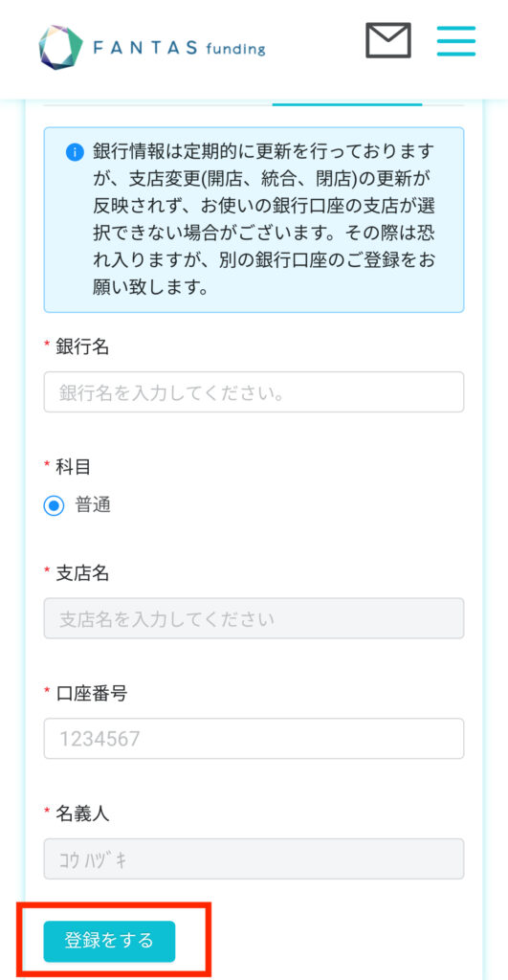Click the inactive tab area at left
Screen dimensions: 508x980
pos(158,103)
